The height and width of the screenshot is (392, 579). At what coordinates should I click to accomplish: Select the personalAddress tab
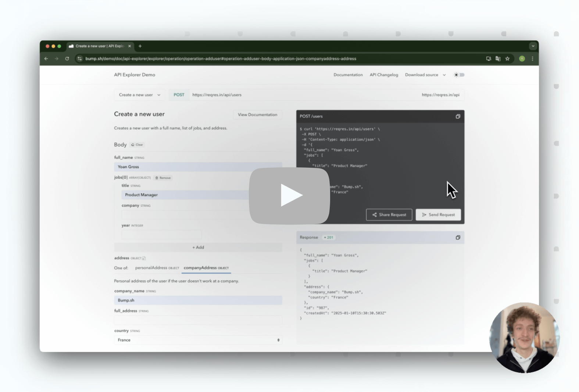[x=157, y=268]
